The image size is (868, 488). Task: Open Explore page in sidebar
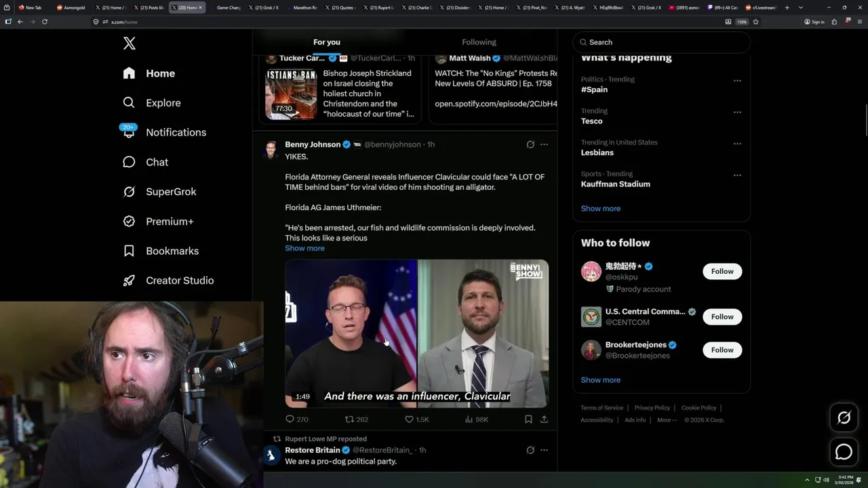[x=152, y=103]
